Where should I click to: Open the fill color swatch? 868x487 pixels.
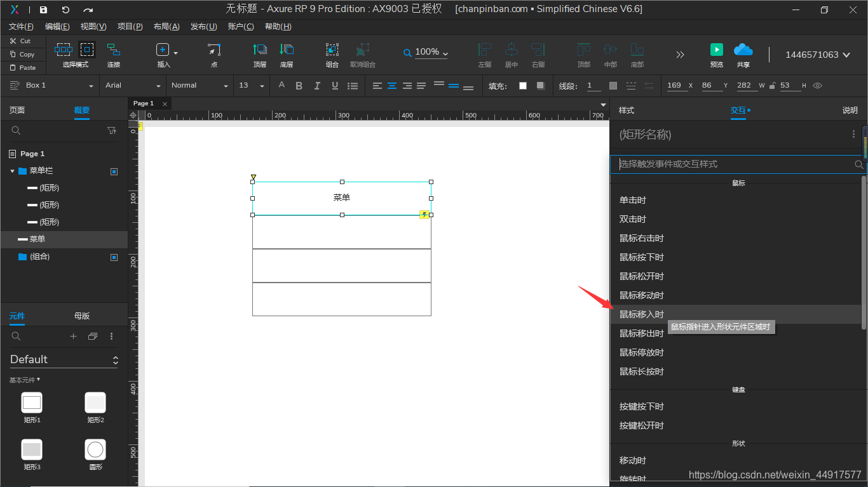(x=523, y=86)
